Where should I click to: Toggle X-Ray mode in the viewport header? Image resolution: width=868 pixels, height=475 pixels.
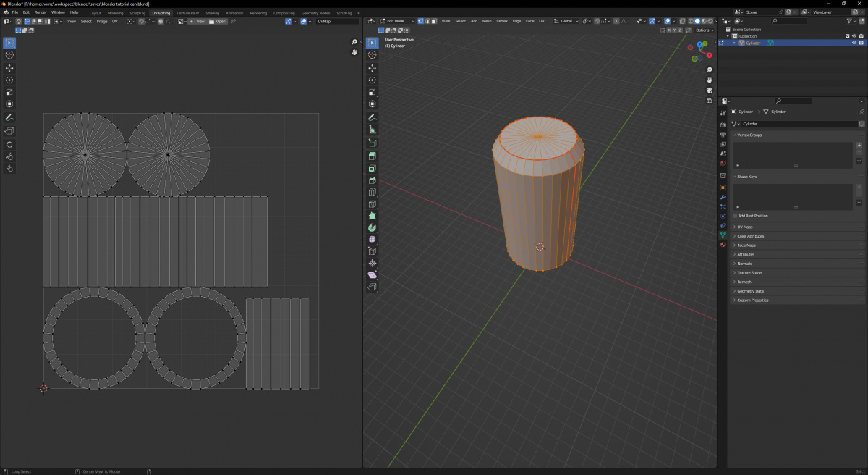683,21
